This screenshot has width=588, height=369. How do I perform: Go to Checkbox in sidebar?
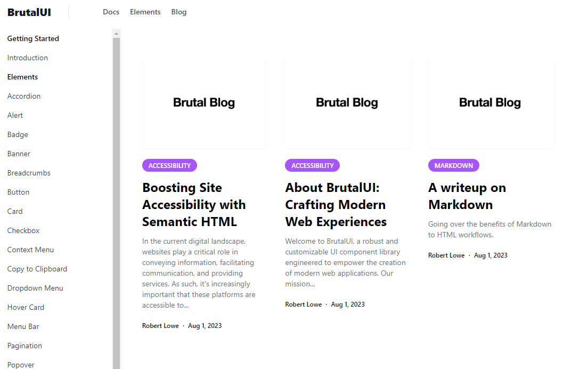[23, 230]
